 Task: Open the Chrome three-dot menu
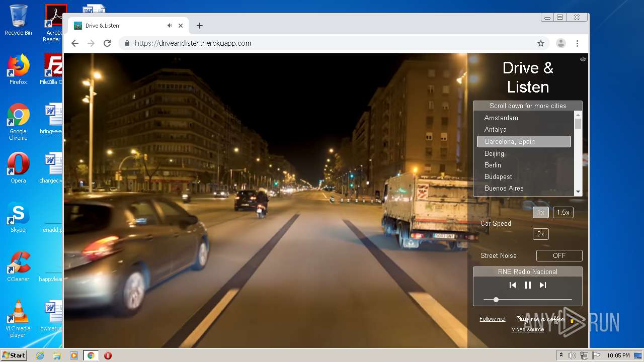[x=577, y=43]
